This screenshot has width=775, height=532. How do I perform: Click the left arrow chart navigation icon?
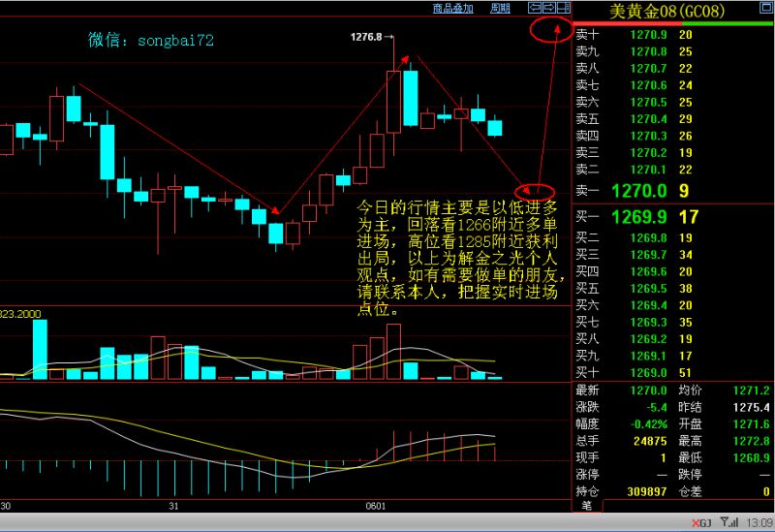pyautogui.click(x=535, y=8)
